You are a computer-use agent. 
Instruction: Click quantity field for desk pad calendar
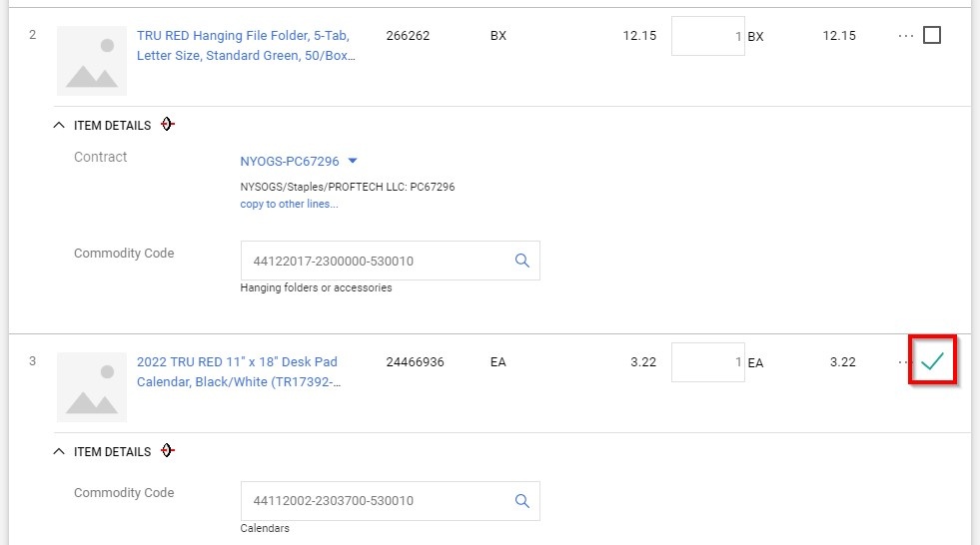(x=707, y=362)
